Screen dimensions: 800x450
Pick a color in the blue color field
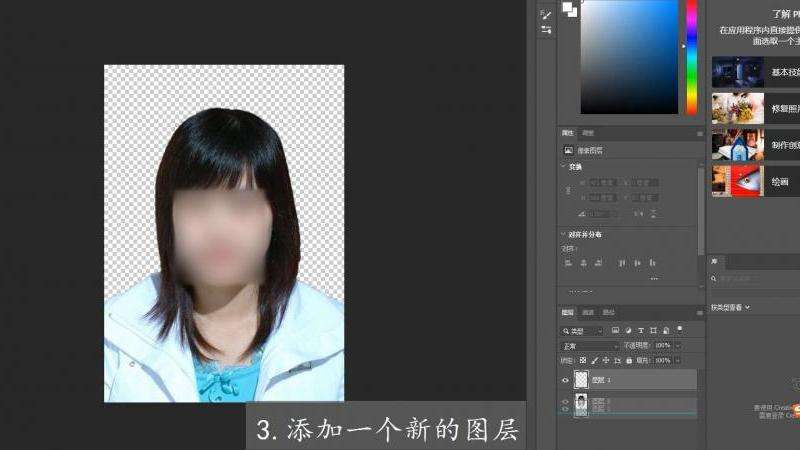tap(630, 57)
